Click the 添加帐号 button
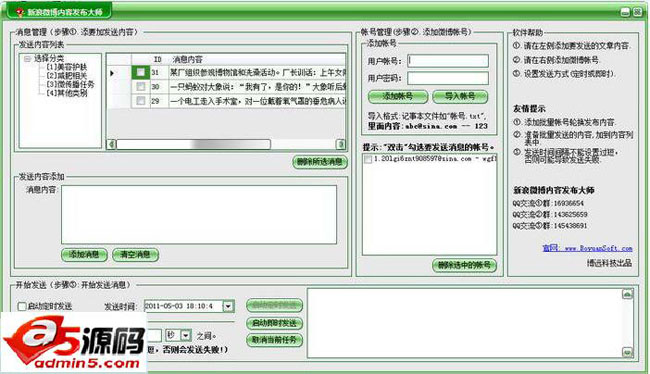Image resolution: width=650 pixels, height=374 pixels. 398,97
